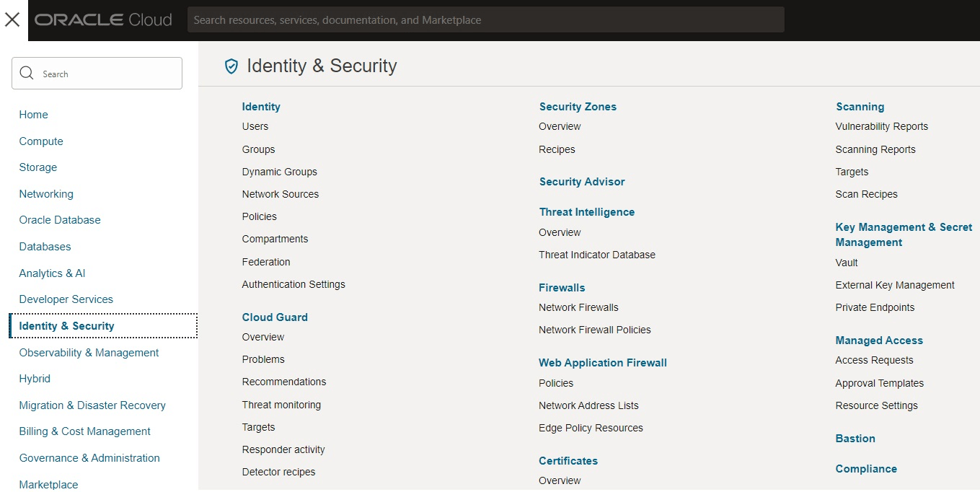980x492 pixels.
Task: Open the Bastion service link
Action: click(x=855, y=439)
